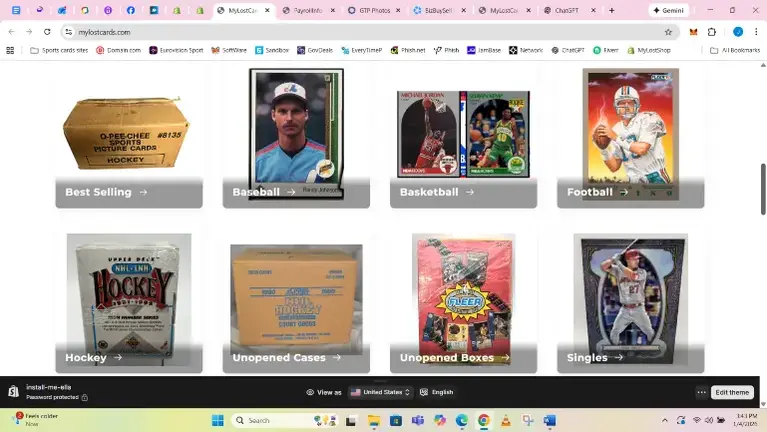This screenshot has height=432, width=767.
Task: Close the ChatGPT tab
Action: (593, 10)
